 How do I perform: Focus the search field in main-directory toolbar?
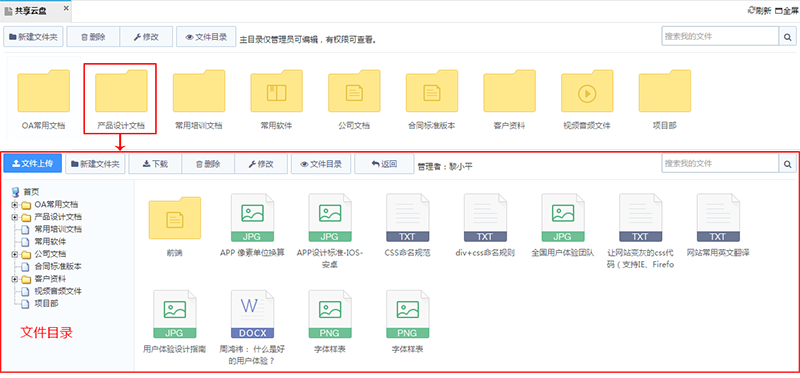pyautogui.click(x=720, y=37)
